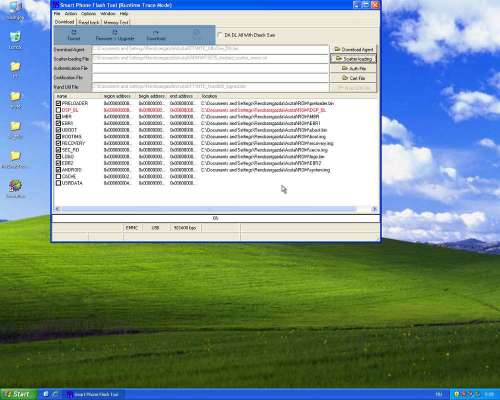Image resolution: width=500 pixels, height=400 pixels.
Task: Open the File menu
Action: coord(57,14)
